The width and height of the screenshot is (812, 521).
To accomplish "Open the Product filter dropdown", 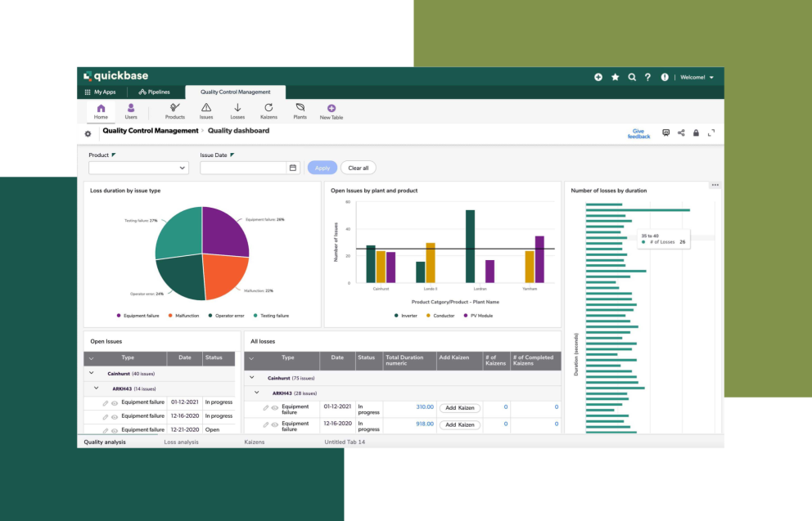I will (138, 168).
